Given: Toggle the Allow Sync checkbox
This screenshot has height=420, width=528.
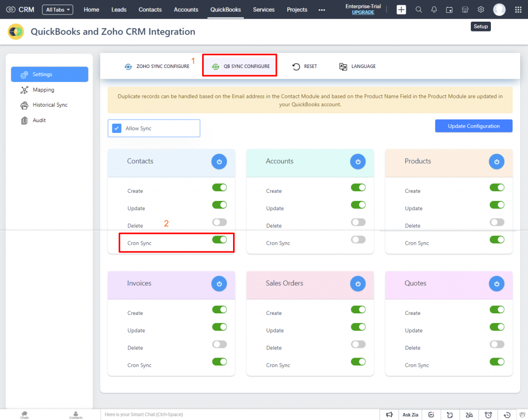Looking at the screenshot, I should tap(117, 128).
